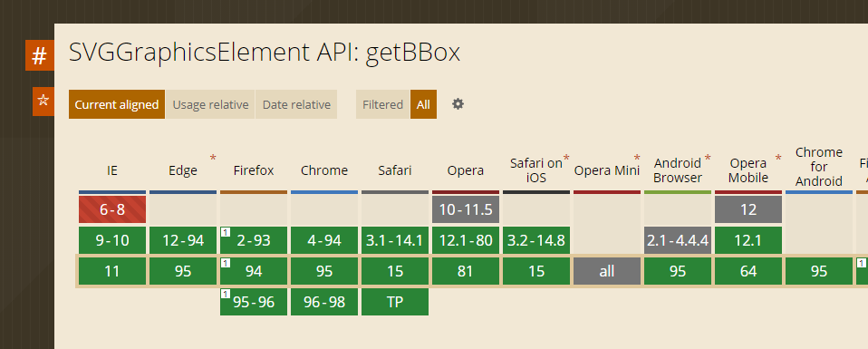Click the Edge column header
The image size is (868, 349).
pos(183,170)
